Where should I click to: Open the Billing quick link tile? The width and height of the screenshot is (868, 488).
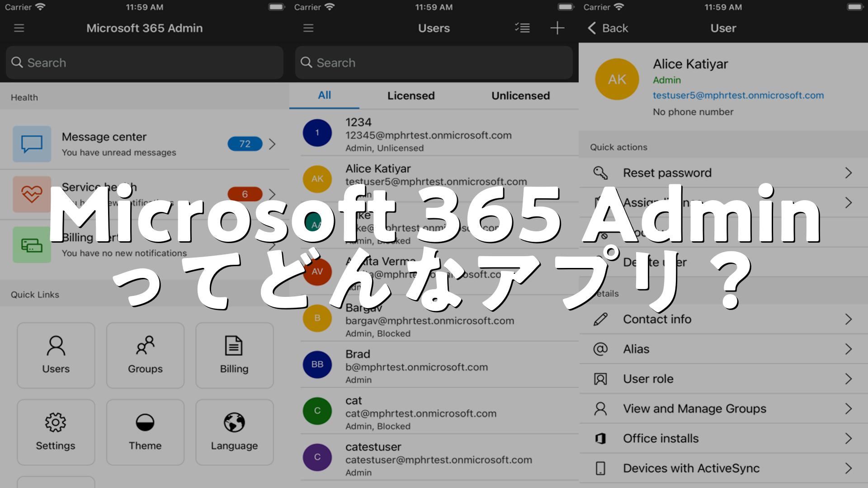[x=234, y=355]
